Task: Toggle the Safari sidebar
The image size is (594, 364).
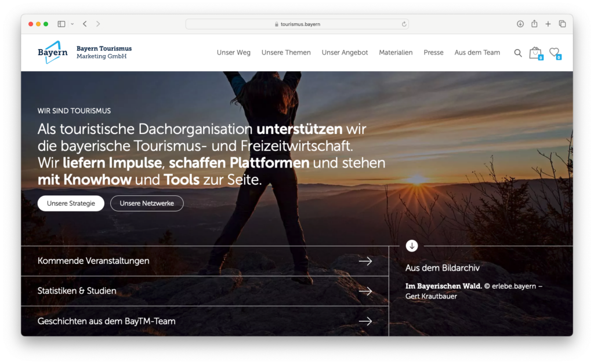Action: coord(61,24)
